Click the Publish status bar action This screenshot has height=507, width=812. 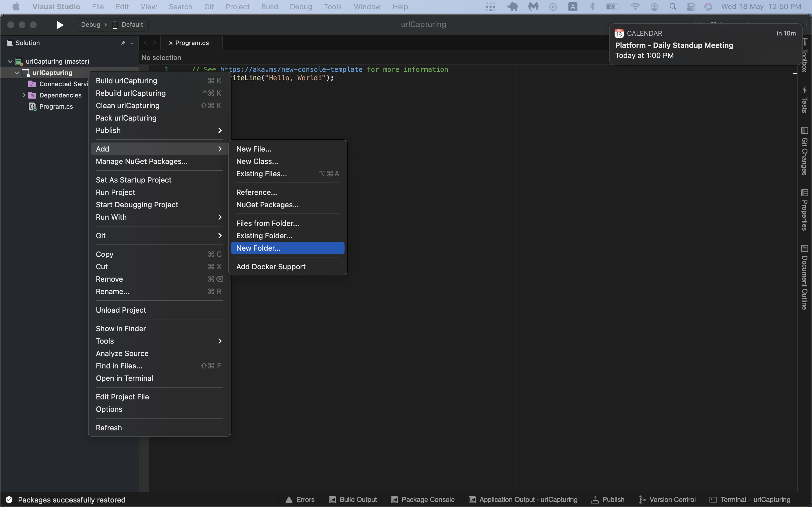coord(608,499)
